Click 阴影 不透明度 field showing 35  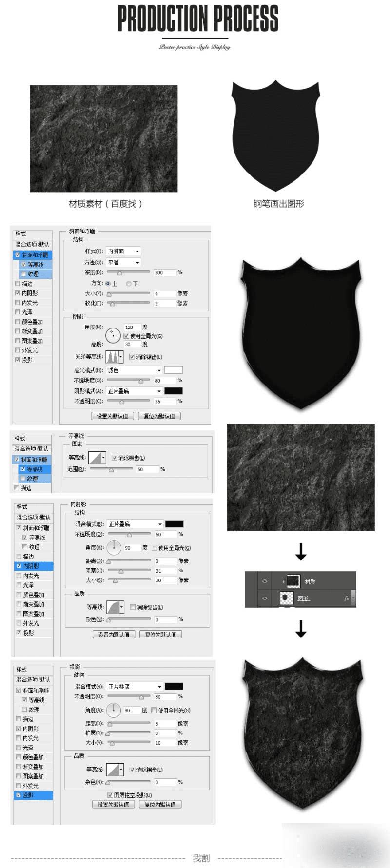[x=164, y=402]
